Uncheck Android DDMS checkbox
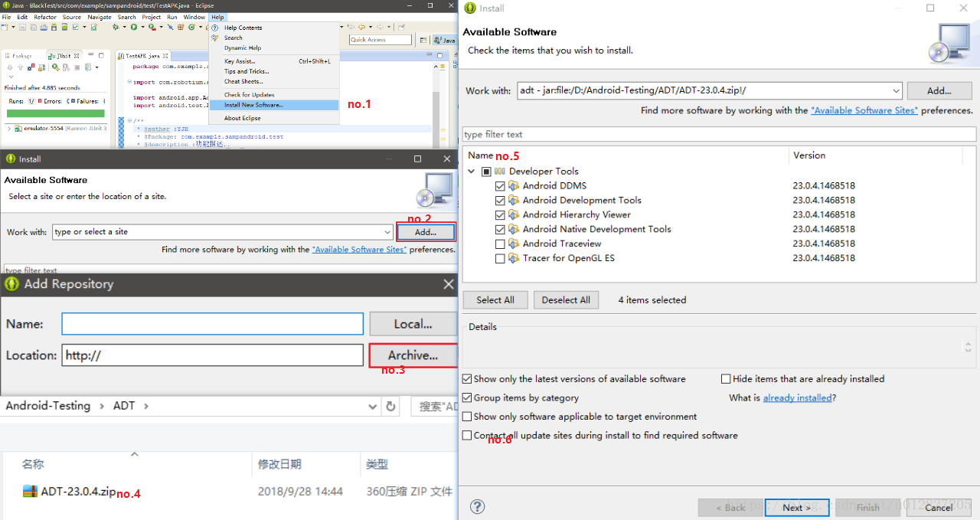This screenshot has width=980, height=520. [x=500, y=186]
